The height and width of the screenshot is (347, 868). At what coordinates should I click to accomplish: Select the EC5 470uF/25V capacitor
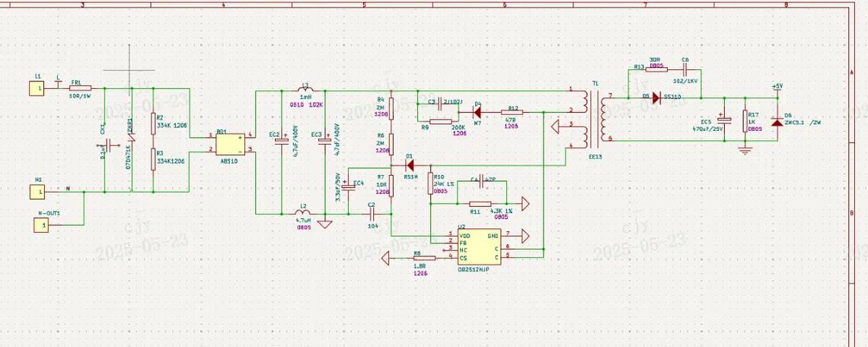coord(723,119)
